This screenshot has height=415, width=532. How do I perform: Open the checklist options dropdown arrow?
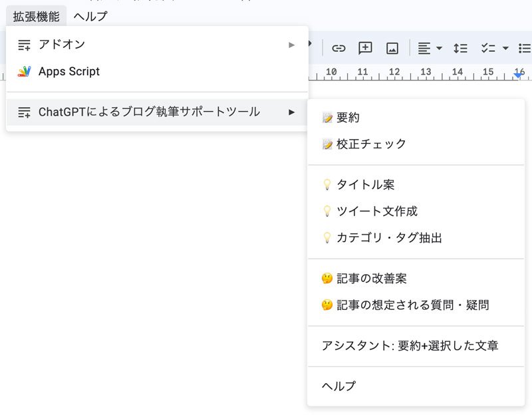coord(505,48)
